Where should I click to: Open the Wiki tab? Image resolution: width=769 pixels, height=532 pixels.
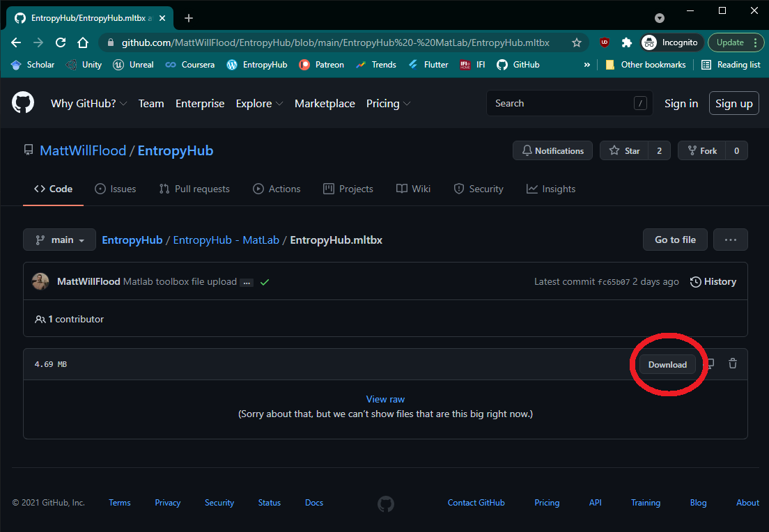[x=414, y=189]
